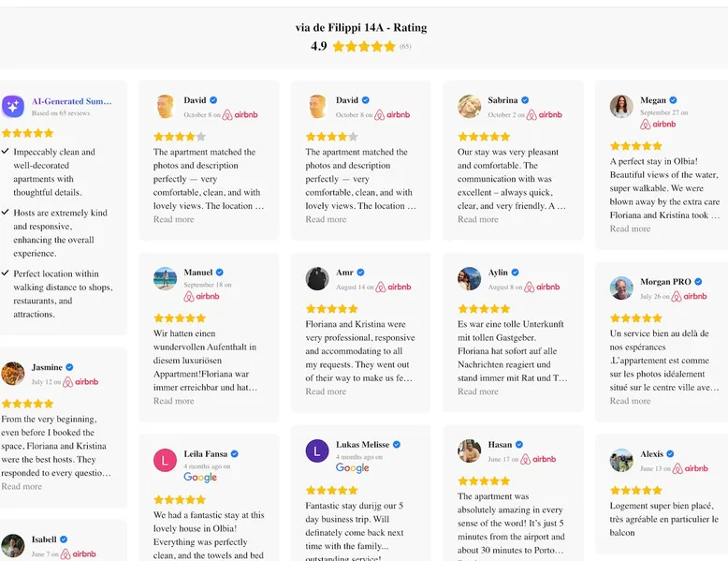This screenshot has width=728, height=561.
Task: Click Megan's profile photo
Action: (x=621, y=106)
